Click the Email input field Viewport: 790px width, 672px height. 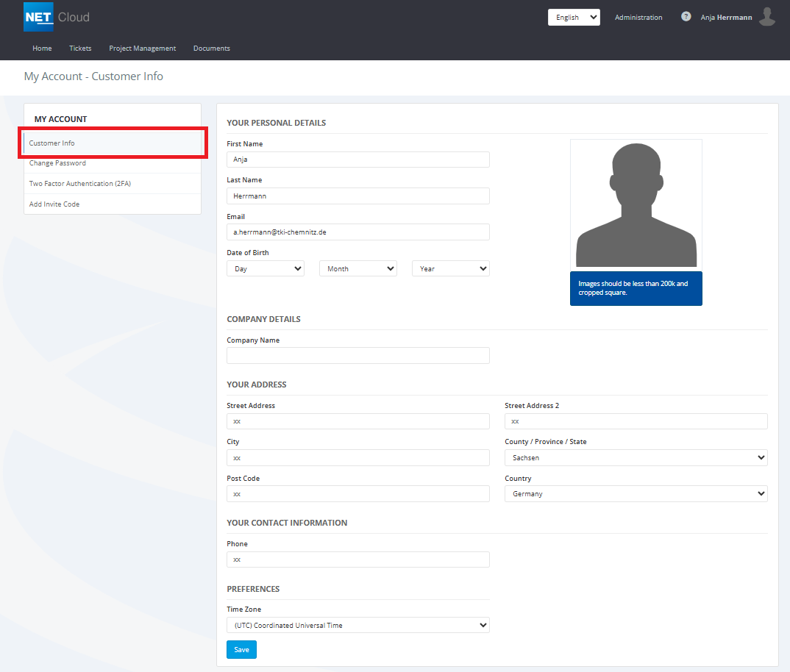[x=357, y=232]
